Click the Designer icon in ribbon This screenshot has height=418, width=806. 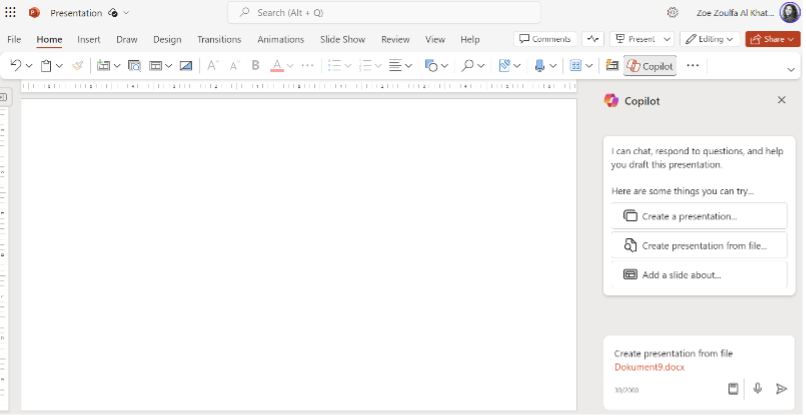pyautogui.click(x=504, y=65)
